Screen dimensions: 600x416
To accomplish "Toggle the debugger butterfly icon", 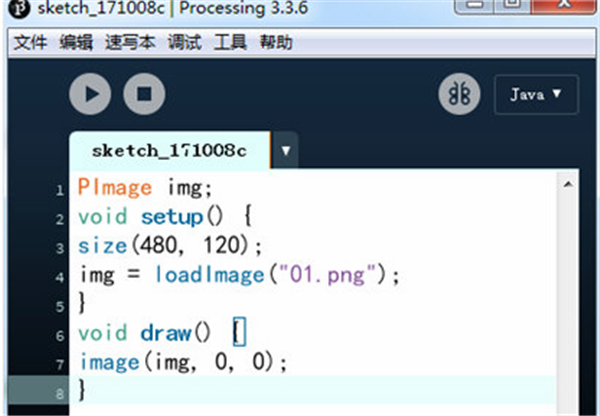I will [459, 94].
